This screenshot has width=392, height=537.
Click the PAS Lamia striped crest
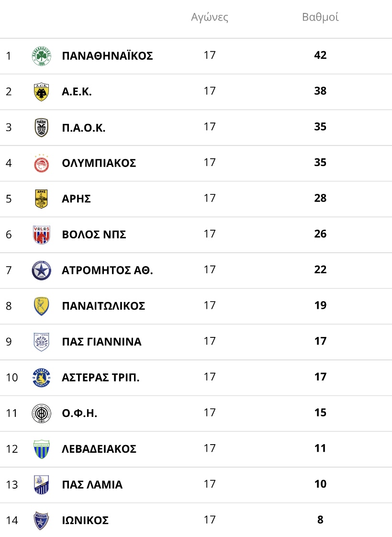[42, 485]
